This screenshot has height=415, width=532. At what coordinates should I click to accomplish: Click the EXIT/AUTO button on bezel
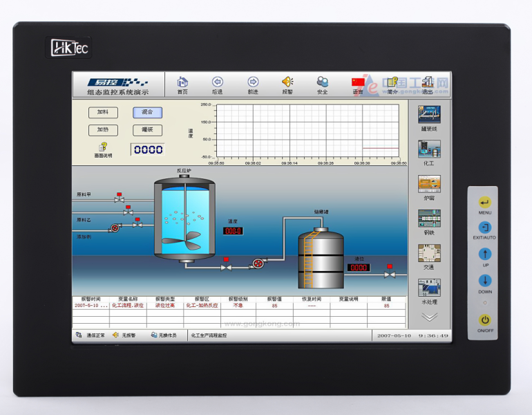point(485,228)
